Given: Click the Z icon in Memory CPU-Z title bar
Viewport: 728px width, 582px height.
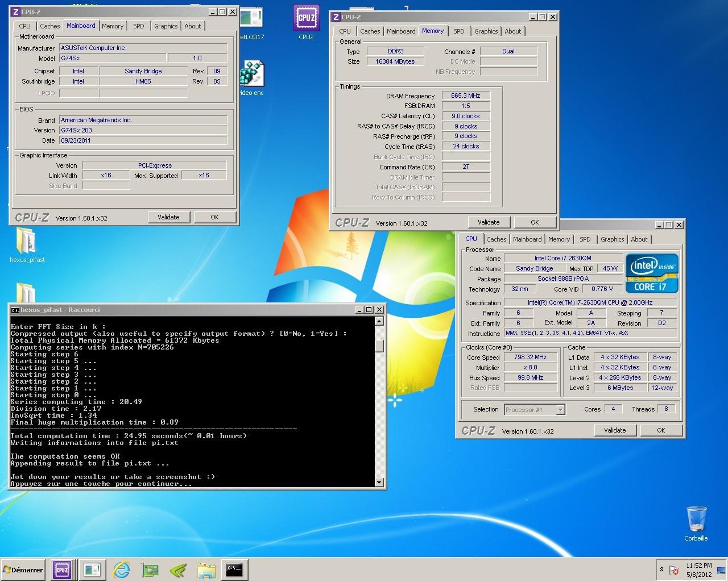Looking at the screenshot, I should click(336, 17).
